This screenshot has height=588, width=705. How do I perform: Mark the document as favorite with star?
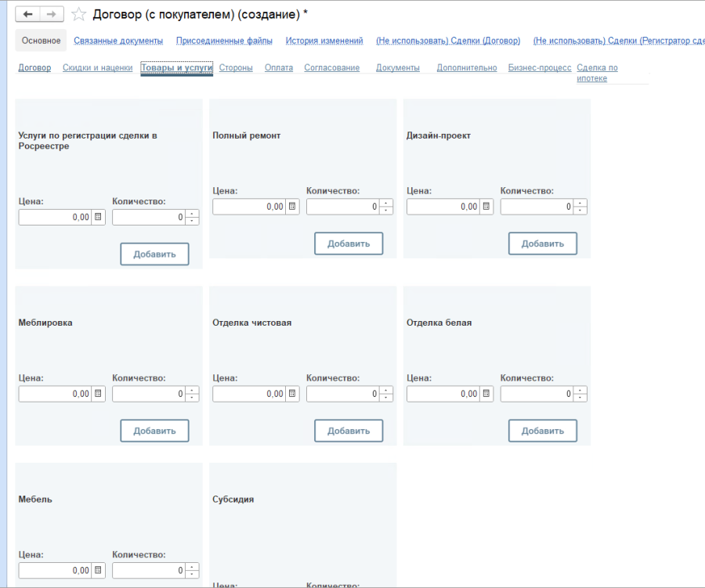tap(78, 14)
